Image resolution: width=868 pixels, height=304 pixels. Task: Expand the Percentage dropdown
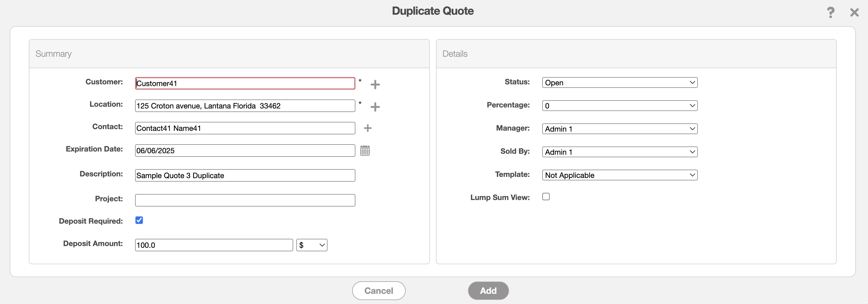[x=619, y=106]
